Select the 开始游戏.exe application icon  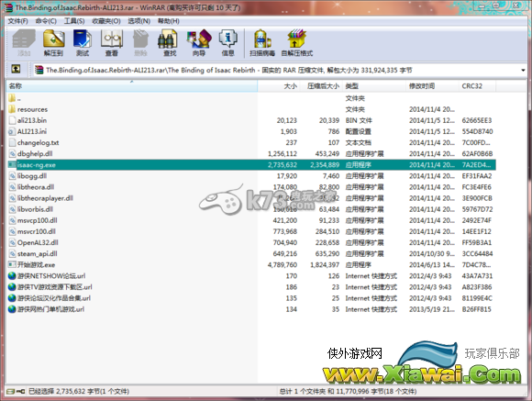pos(12,264)
